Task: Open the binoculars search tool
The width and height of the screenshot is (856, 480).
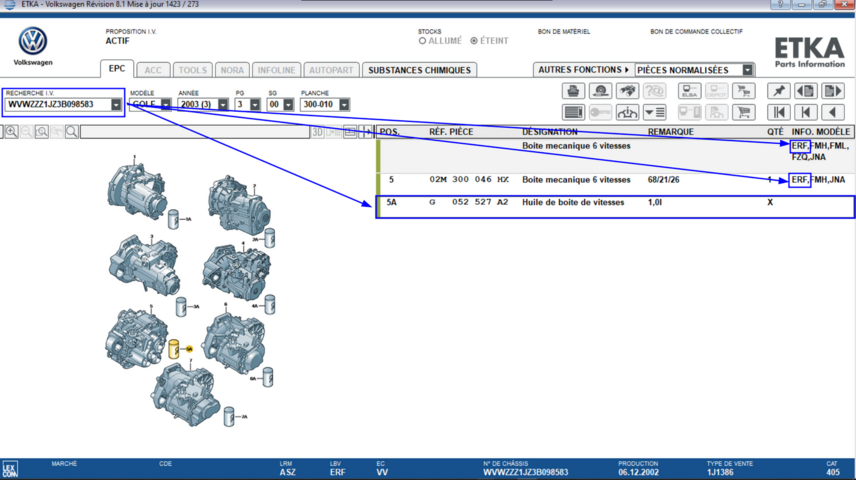Action: [627, 91]
